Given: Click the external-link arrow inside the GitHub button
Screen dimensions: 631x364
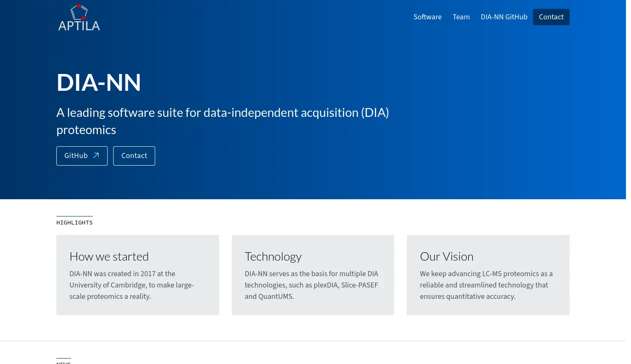Looking at the screenshot, I should 95,156.
